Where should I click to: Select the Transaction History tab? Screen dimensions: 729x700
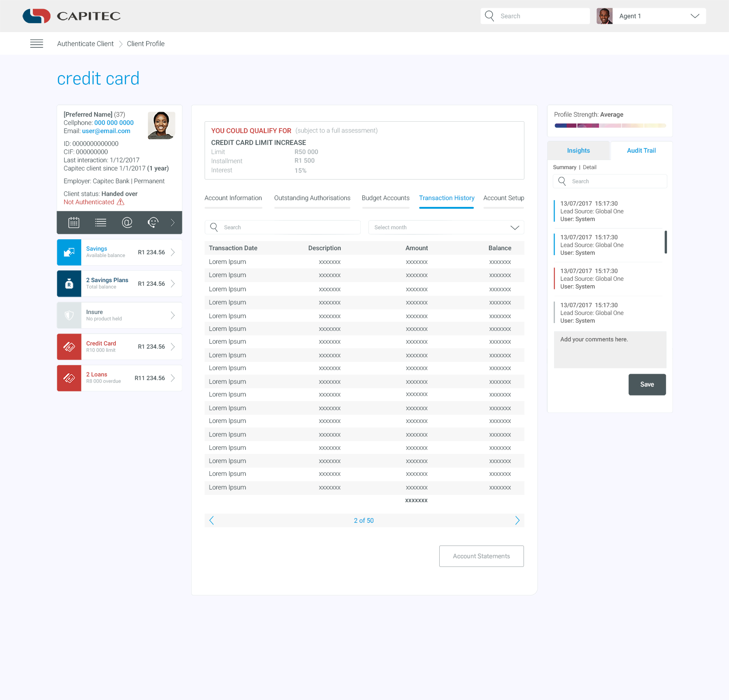click(447, 198)
